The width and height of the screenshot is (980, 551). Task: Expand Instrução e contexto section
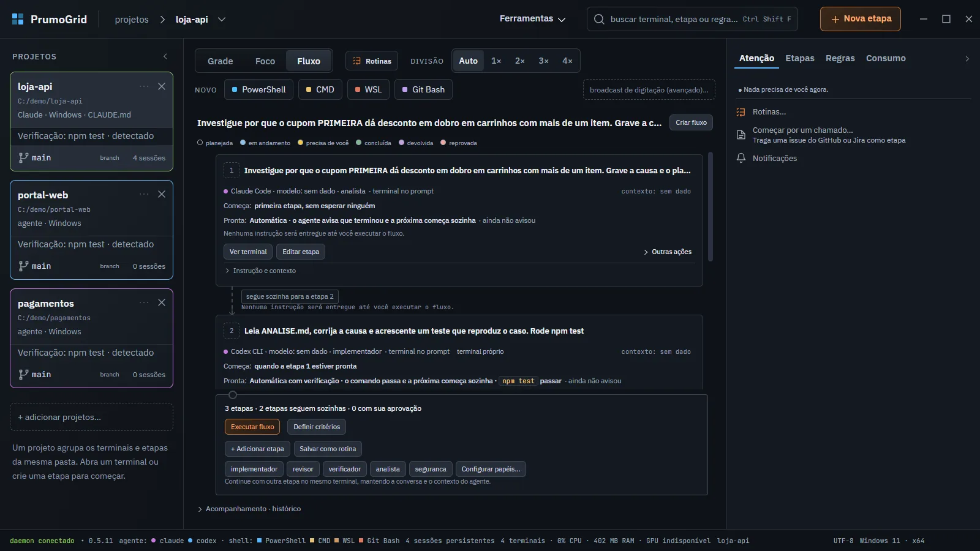[260, 271]
